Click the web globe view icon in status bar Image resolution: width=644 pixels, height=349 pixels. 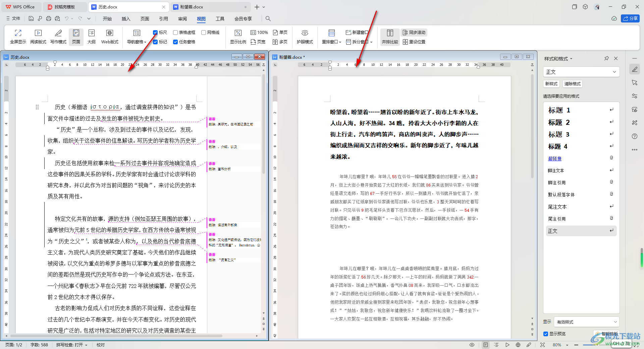pyautogui.click(x=518, y=345)
